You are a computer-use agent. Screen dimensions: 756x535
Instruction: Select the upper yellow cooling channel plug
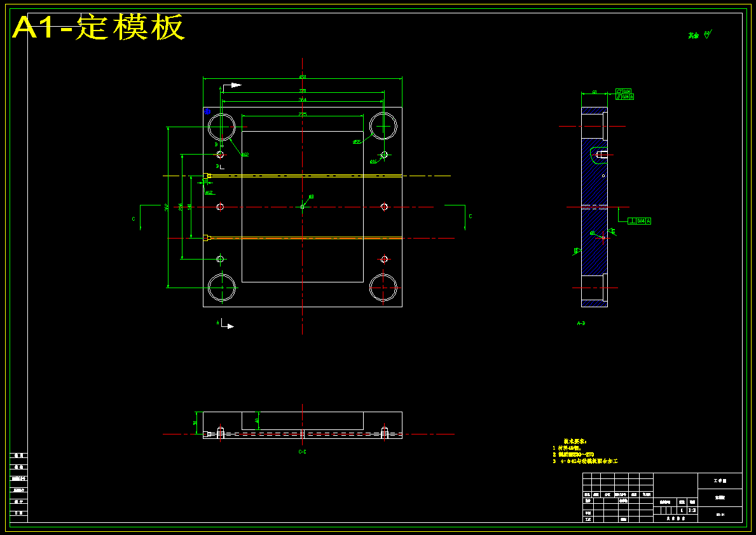207,176
